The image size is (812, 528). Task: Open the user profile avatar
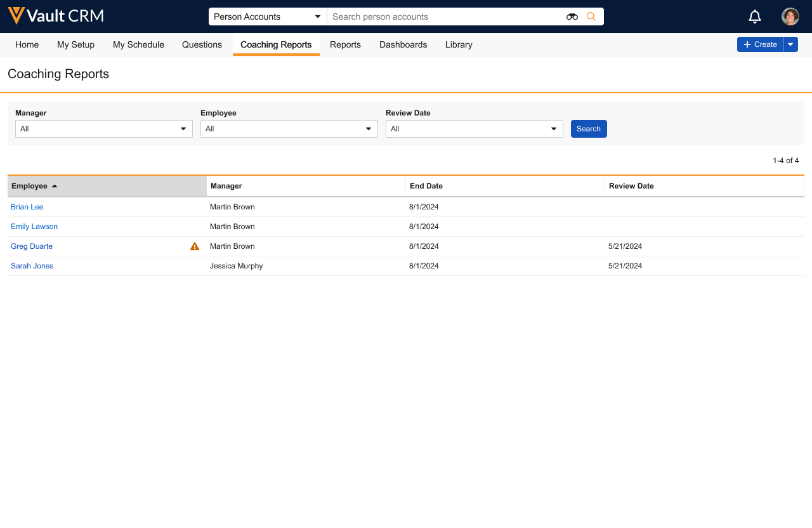point(790,16)
